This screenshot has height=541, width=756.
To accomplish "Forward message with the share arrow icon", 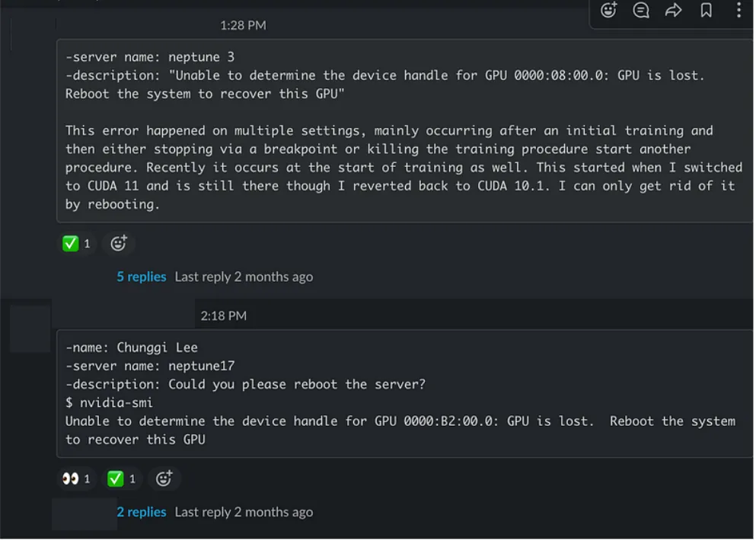I will (x=674, y=10).
